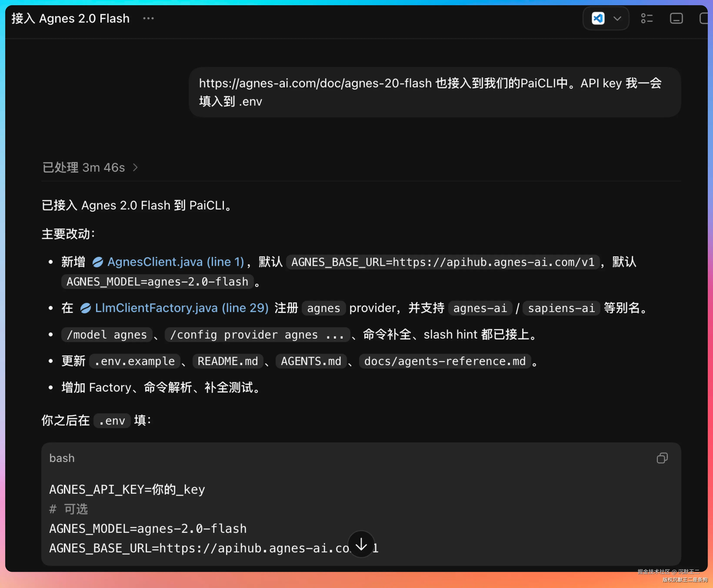The height and width of the screenshot is (588, 713).
Task: Click the 'README.md' code chip
Action: pyautogui.click(x=228, y=361)
